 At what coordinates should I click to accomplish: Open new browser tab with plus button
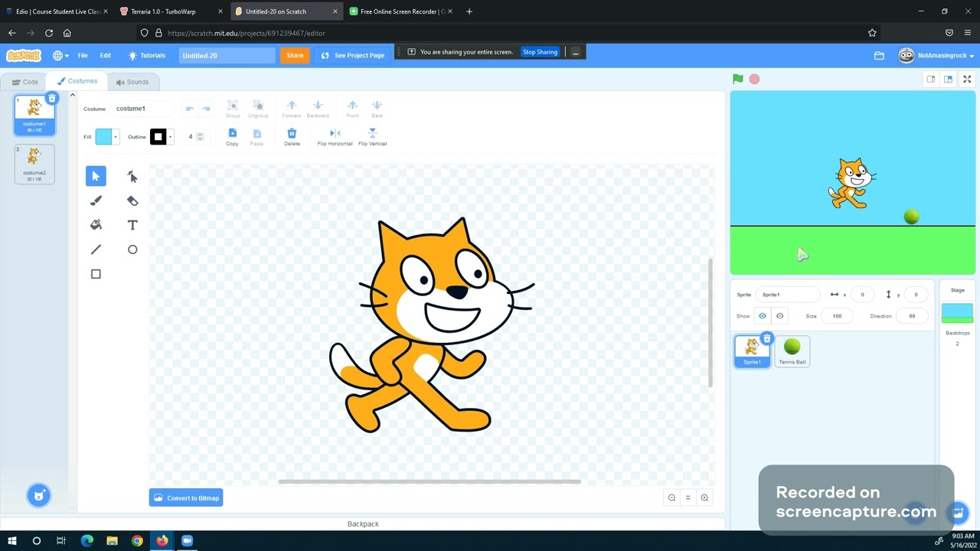point(469,11)
